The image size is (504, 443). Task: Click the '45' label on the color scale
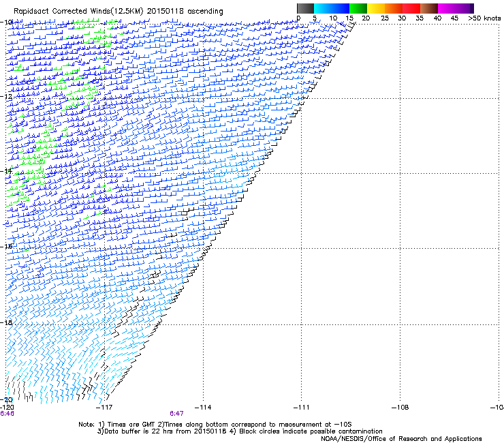pos(454,18)
